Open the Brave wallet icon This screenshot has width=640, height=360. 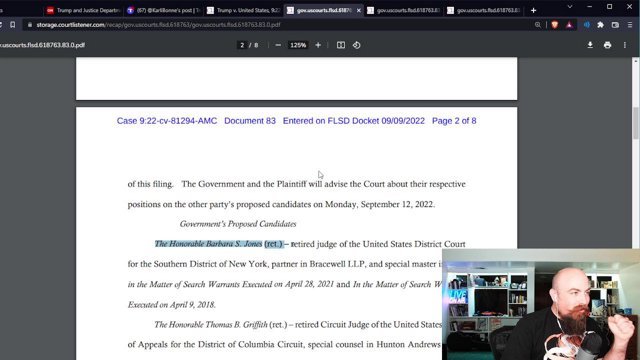pos(615,25)
